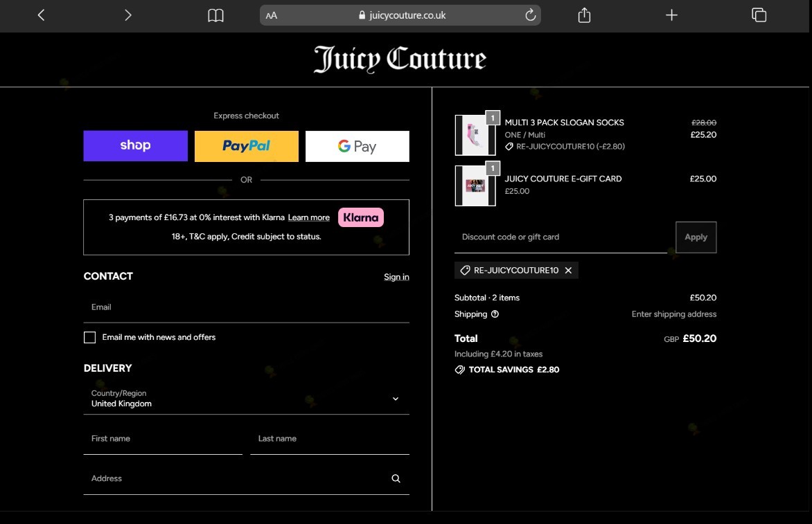Viewport: 812px width, 524px height.
Task: Pay with Shop Pay button
Action: pyautogui.click(x=136, y=146)
